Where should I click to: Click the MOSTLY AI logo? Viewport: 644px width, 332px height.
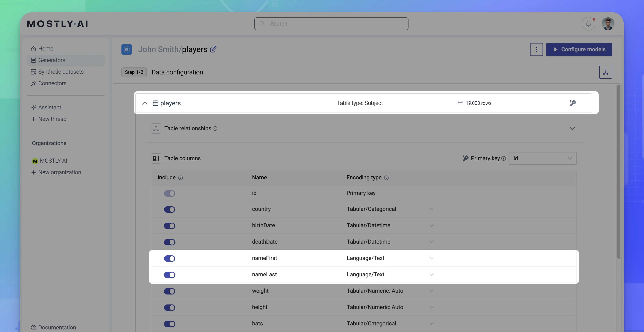pos(58,24)
